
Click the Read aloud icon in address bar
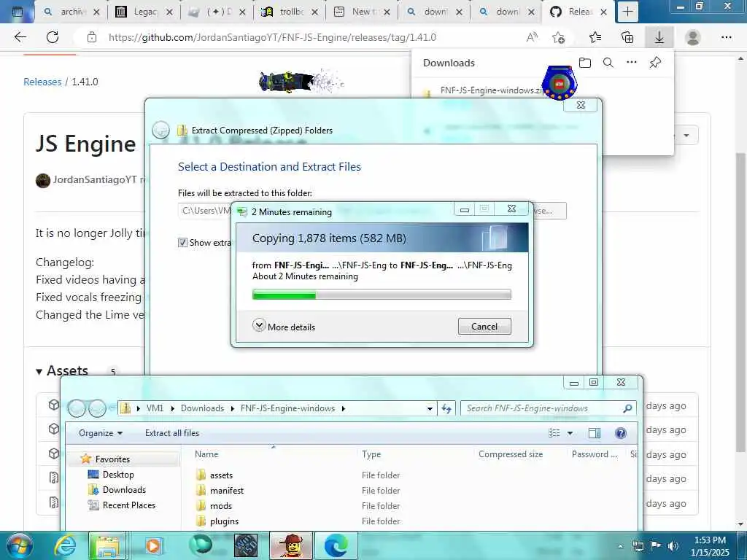click(x=532, y=37)
